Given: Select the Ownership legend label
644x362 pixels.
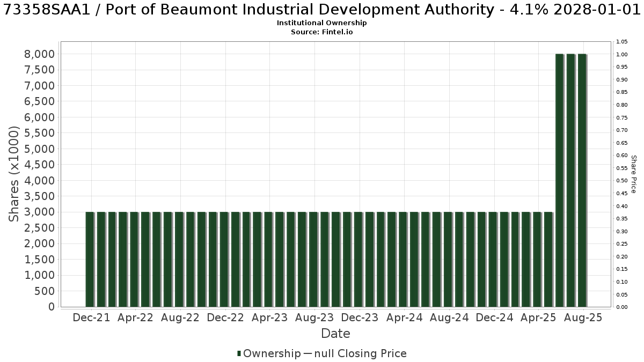Looking at the screenshot, I should tap(272, 353).
